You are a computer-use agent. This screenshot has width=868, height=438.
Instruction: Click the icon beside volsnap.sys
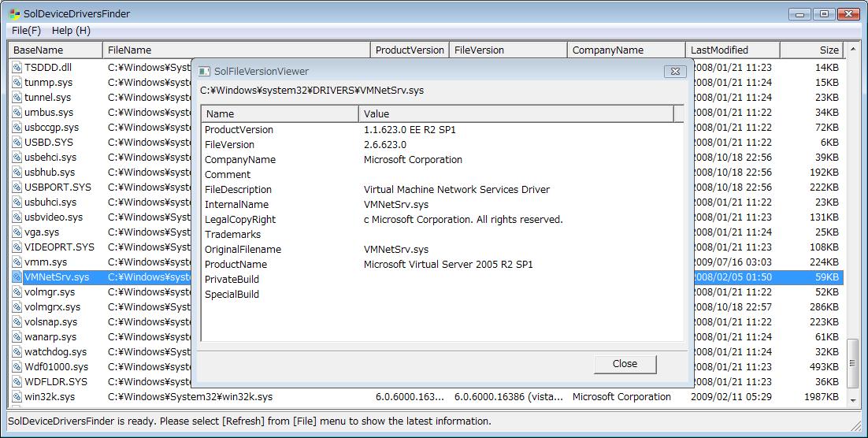point(17,321)
